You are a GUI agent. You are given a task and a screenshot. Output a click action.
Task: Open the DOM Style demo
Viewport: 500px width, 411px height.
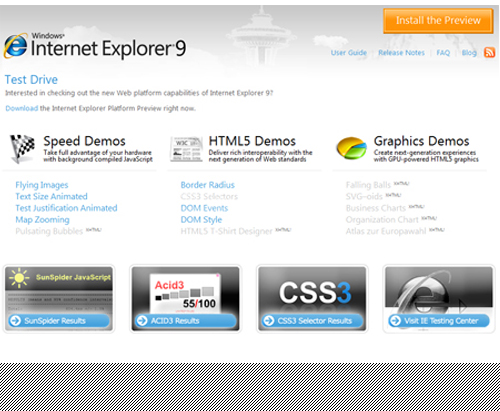[x=201, y=220]
